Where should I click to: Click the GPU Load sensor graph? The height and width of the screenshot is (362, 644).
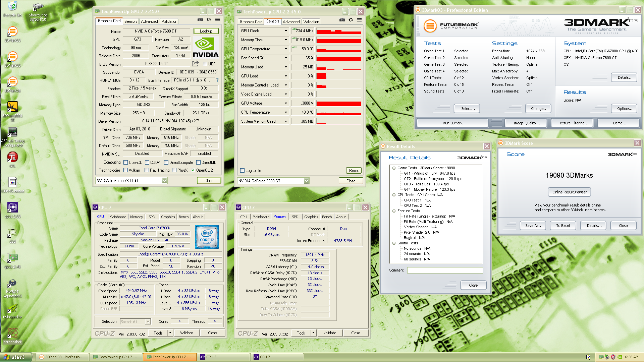coord(338,76)
